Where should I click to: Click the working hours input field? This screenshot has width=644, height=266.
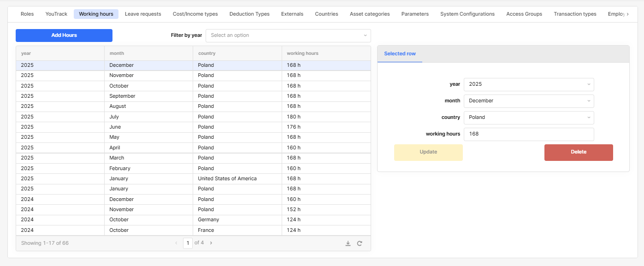click(528, 134)
